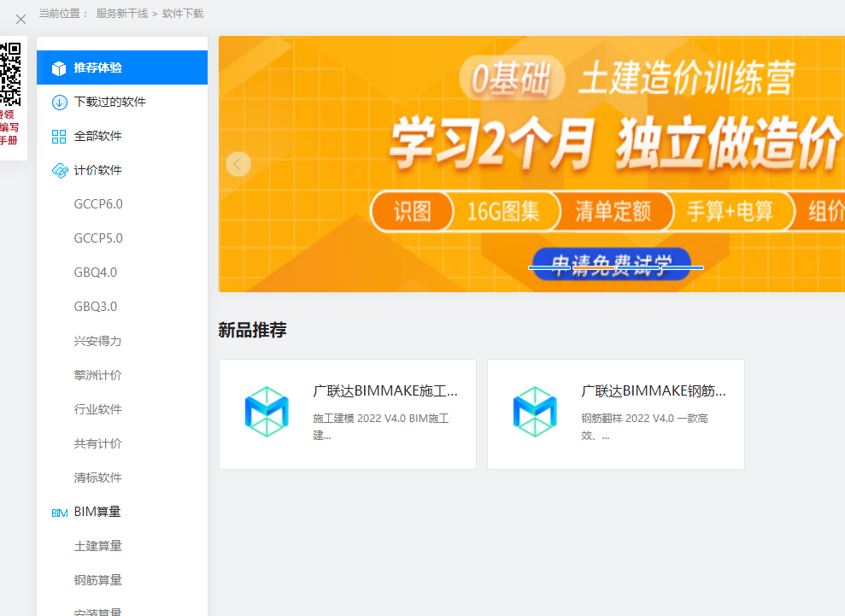Select GCCP5.0 in sidebar
This screenshot has width=845, height=616.
pos(98,238)
